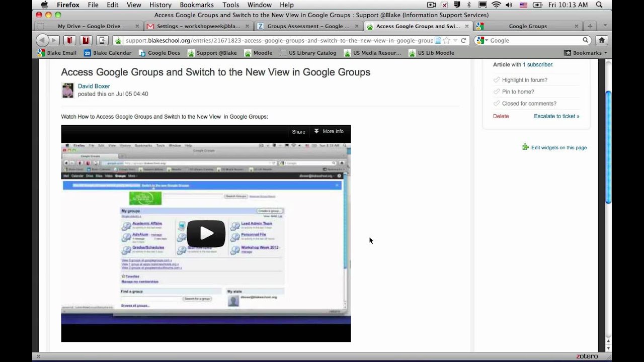Click the camera recording menu bar icon
644x362 pixels.
click(431, 5)
